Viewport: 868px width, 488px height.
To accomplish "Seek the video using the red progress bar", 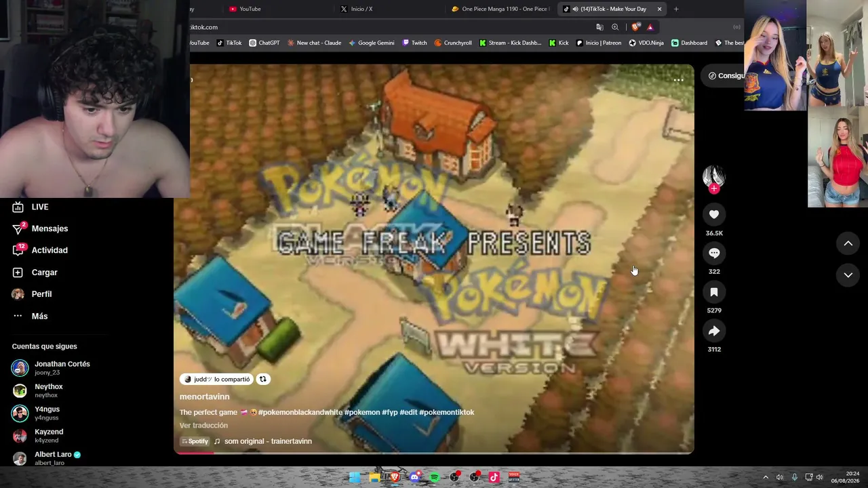I will click(x=434, y=452).
